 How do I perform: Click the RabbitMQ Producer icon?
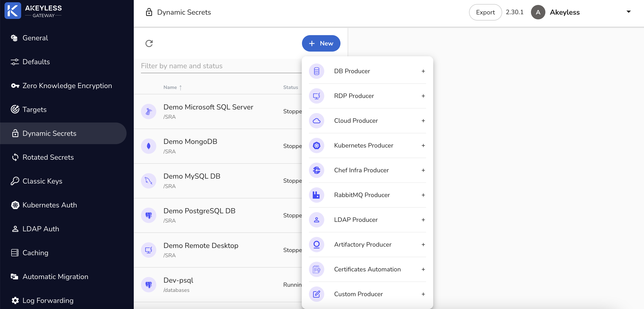point(317,195)
